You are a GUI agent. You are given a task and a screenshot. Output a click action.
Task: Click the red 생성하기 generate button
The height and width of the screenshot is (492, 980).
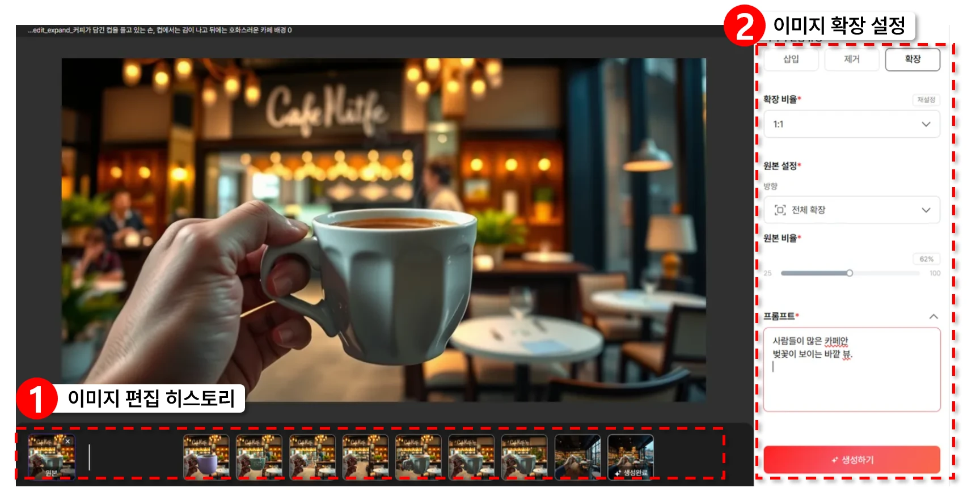851,460
